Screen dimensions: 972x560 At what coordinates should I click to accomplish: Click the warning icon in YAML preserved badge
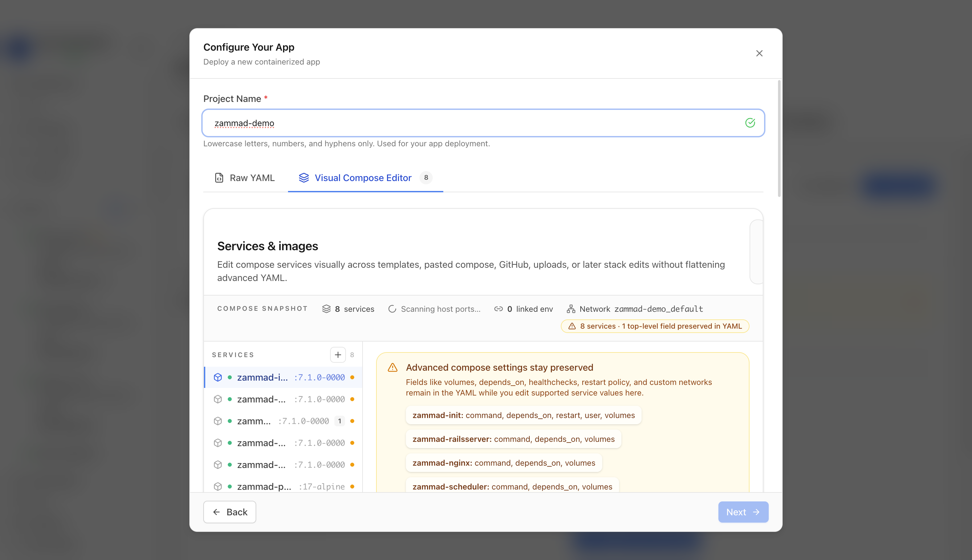(572, 326)
